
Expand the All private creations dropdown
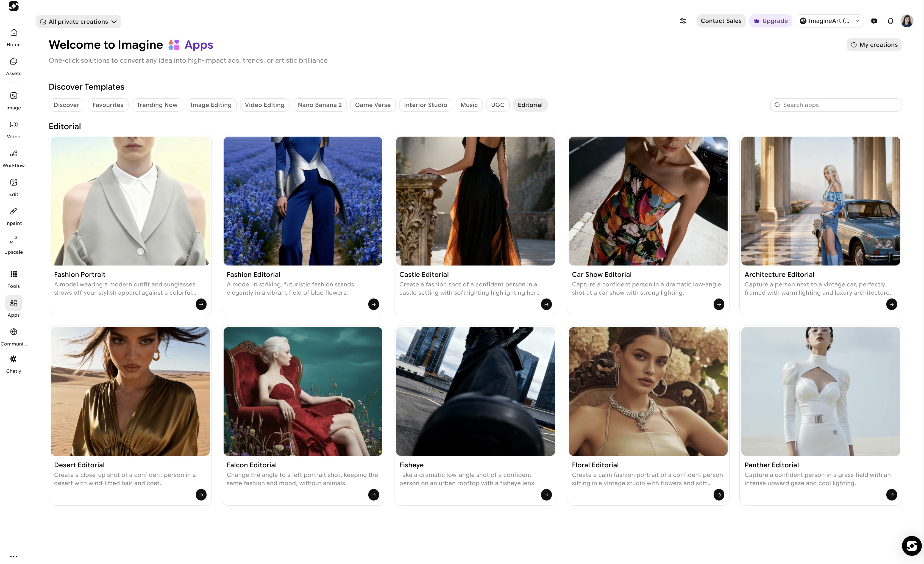coord(78,22)
